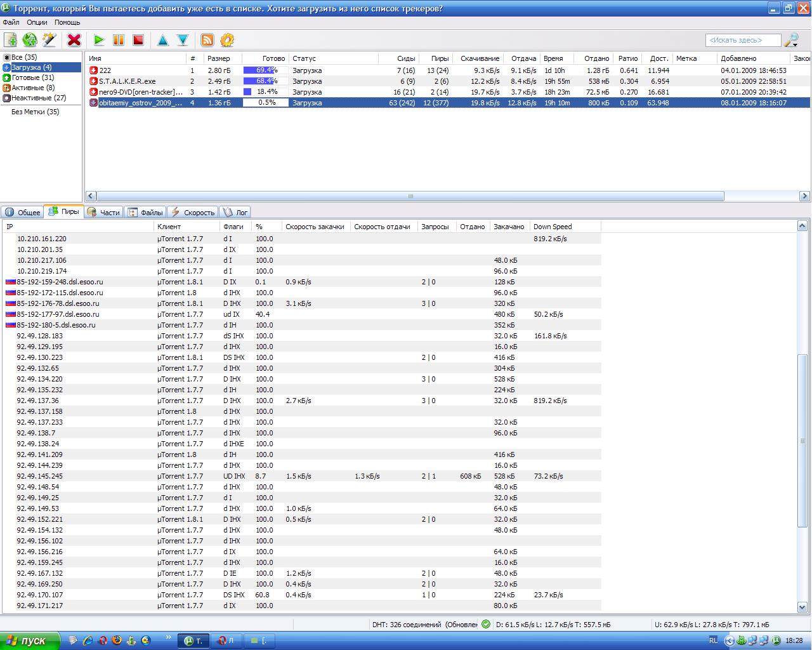Sort torrents by Добавлено column header

click(x=754, y=58)
